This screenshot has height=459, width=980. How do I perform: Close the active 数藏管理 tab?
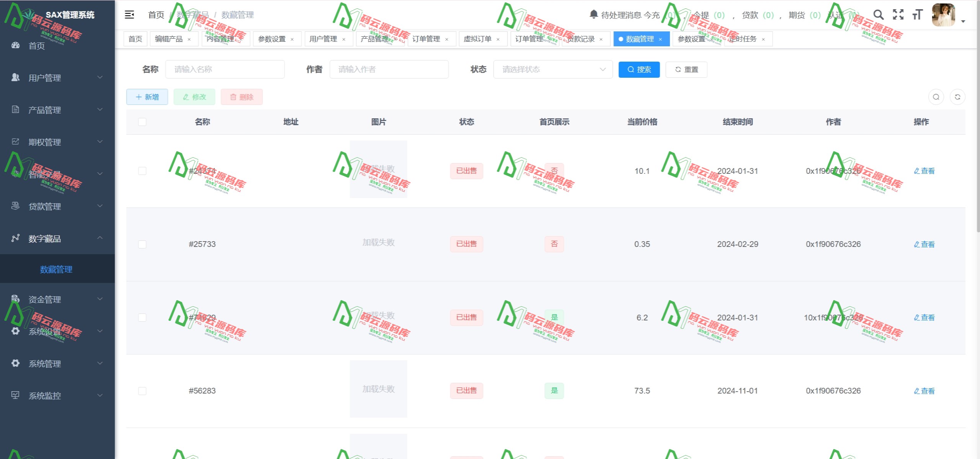660,39
